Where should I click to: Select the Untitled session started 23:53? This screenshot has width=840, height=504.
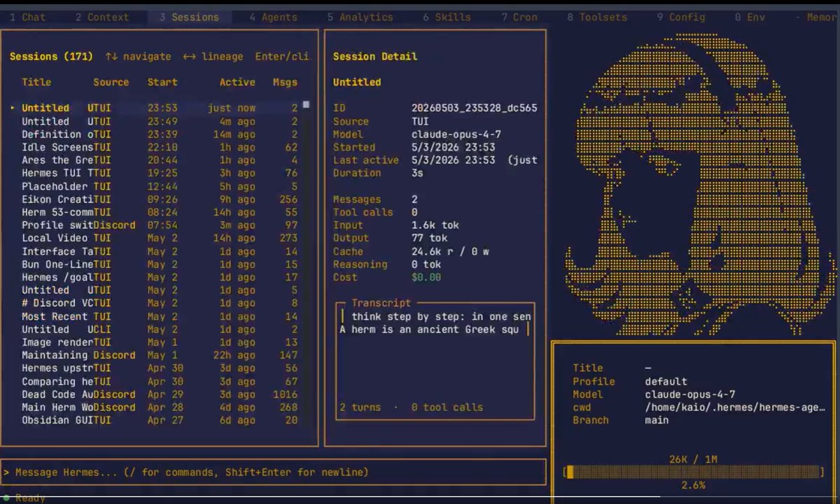[154, 108]
